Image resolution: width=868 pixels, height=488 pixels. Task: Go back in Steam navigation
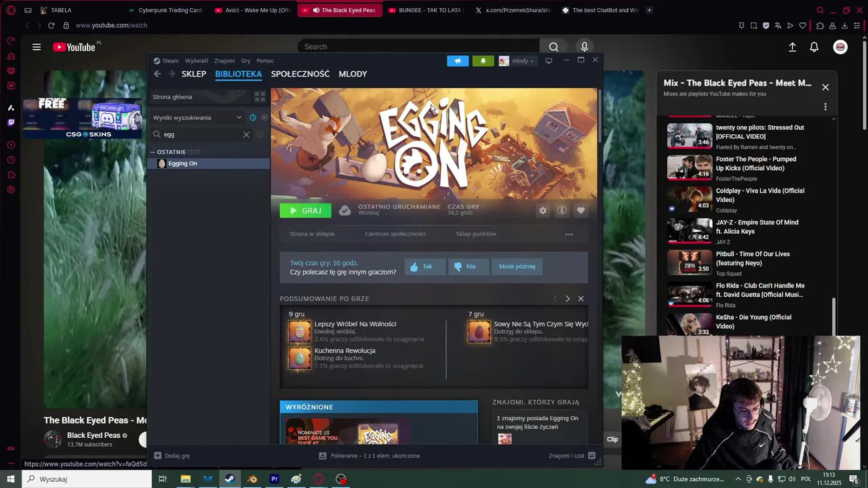(157, 74)
